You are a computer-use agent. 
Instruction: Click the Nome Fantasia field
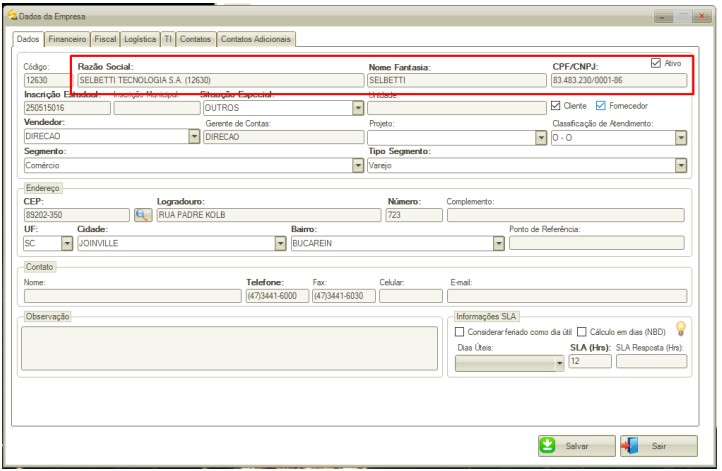click(x=457, y=80)
